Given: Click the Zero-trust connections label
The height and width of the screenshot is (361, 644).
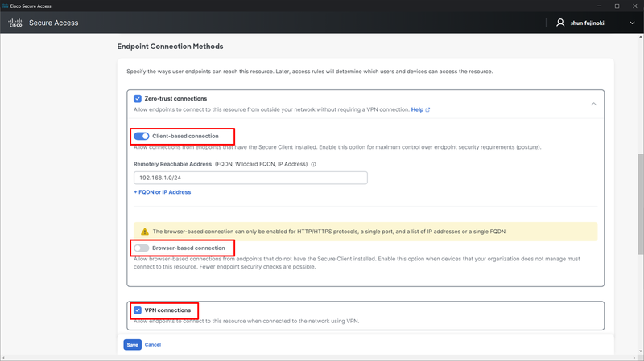Looking at the screenshot, I should (175, 98).
